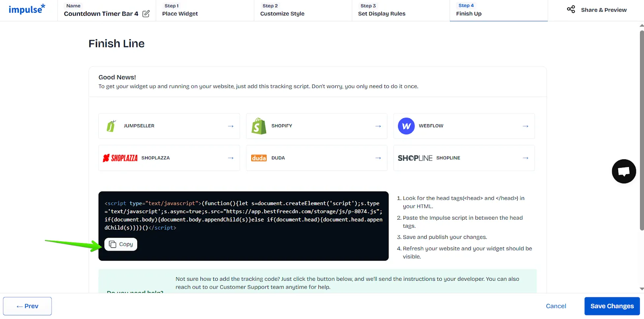
Task: Select the SHOPLINE label
Action: tap(448, 158)
